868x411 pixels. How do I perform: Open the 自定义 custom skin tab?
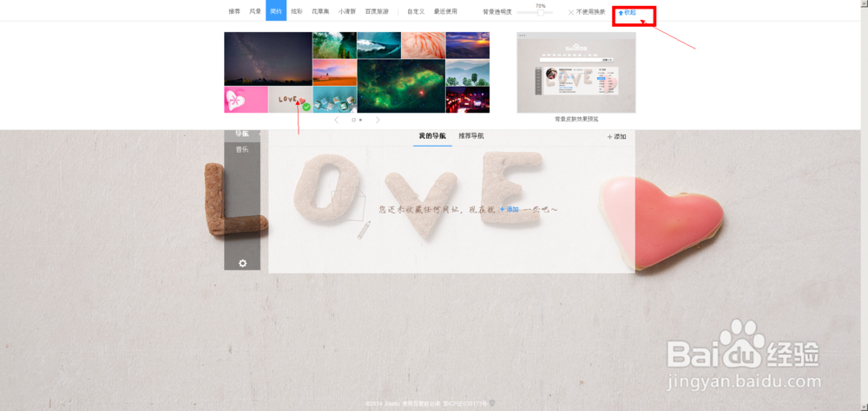pos(416,11)
